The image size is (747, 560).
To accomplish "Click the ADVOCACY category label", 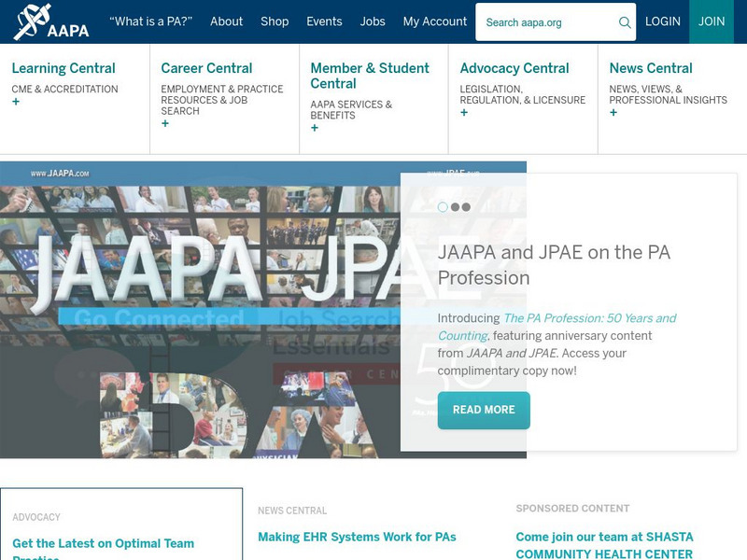I will [x=36, y=517].
